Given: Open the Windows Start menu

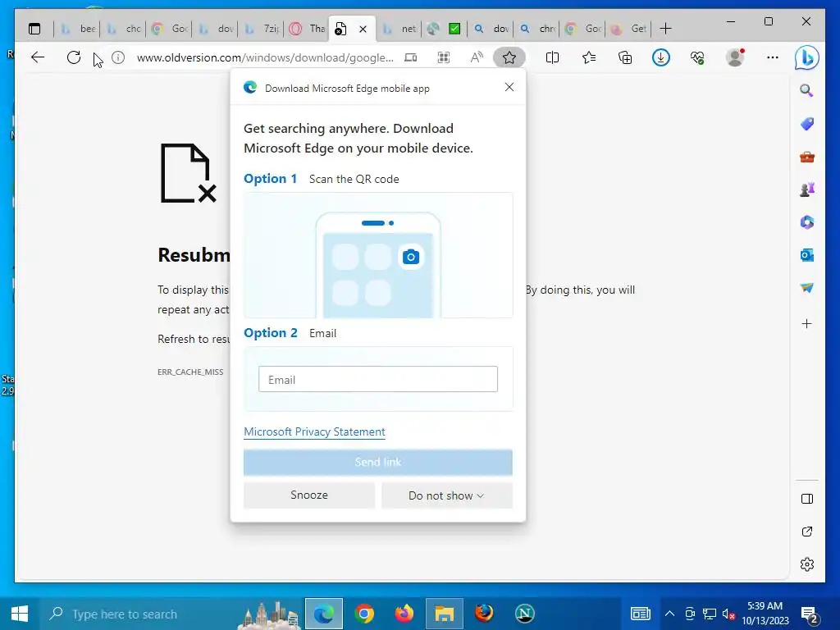Looking at the screenshot, I should pos(20,614).
